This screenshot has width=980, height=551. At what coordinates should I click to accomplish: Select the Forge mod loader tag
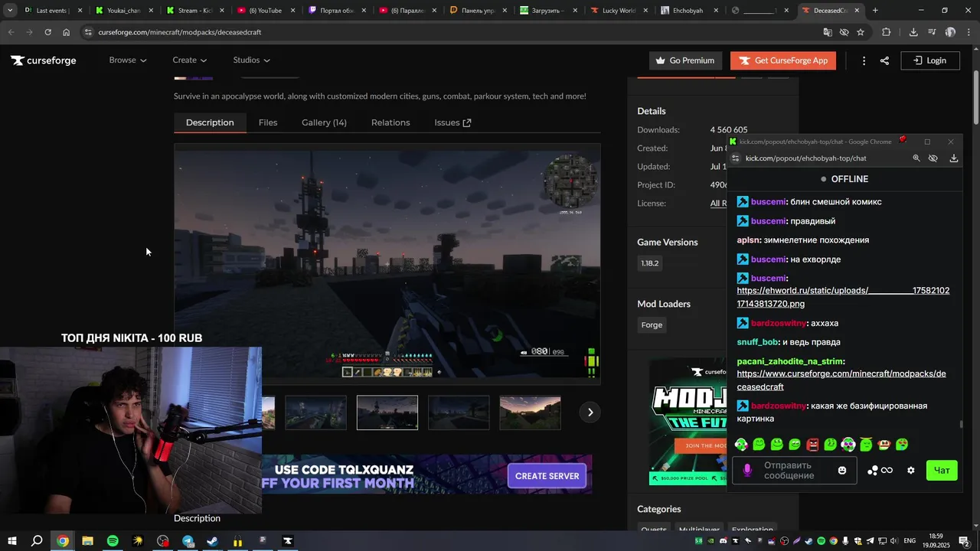coord(652,325)
